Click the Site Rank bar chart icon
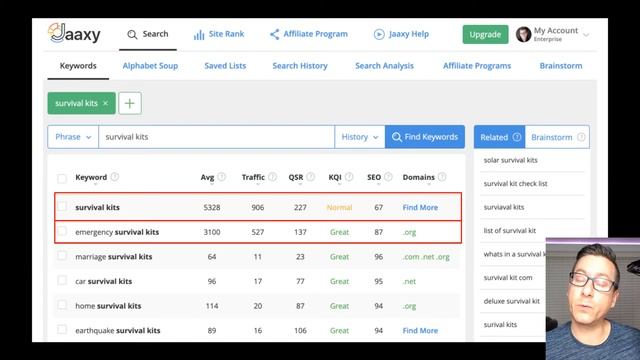The image size is (640, 360). click(199, 35)
